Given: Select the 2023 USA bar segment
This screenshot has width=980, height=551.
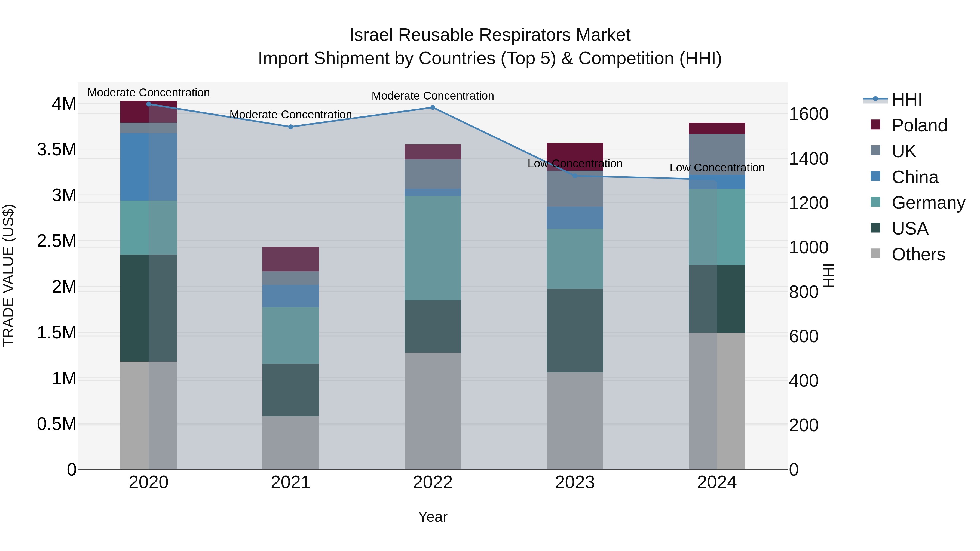Looking at the screenshot, I should coord(575,330).
